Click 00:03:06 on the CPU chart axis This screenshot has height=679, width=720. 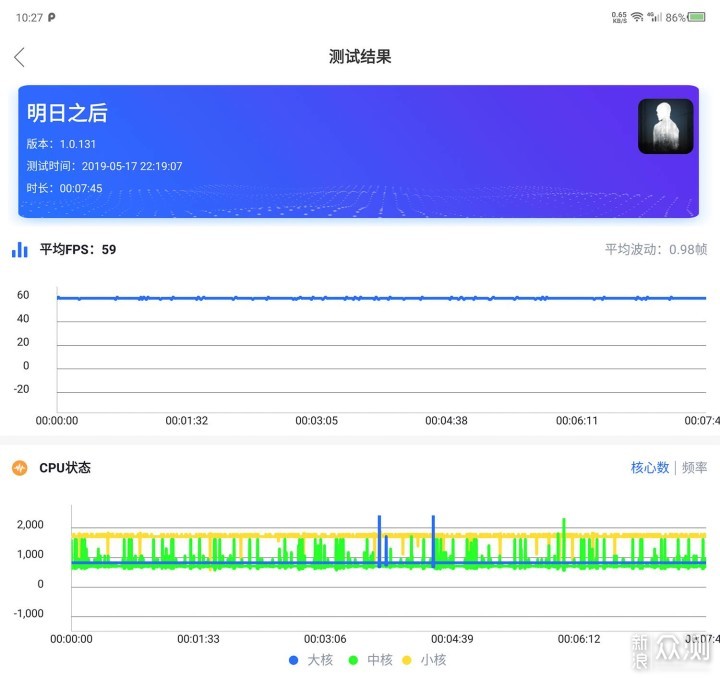(x=325, y=639)
